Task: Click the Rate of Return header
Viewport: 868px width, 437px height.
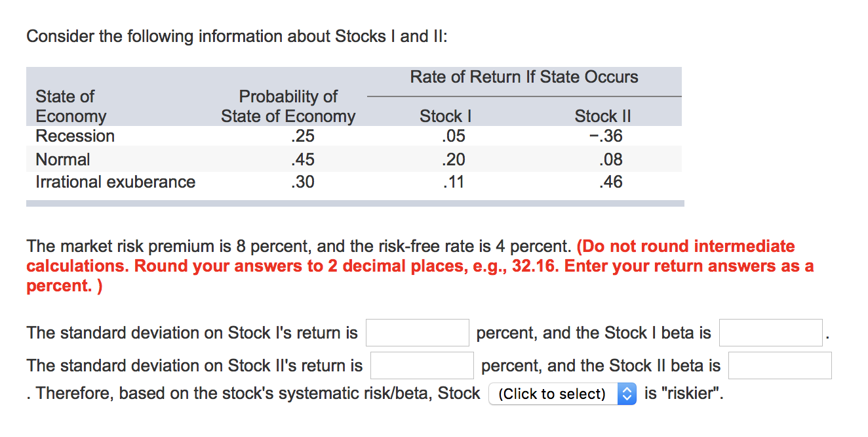Action: 524,77
